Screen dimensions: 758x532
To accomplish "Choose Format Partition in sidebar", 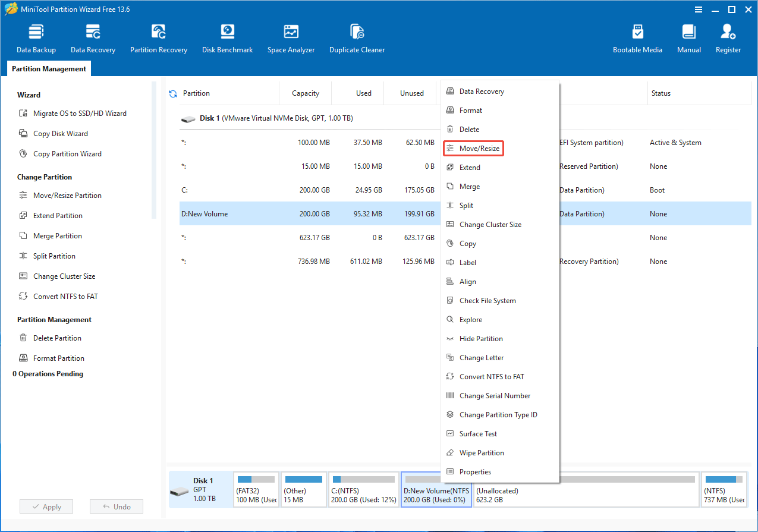I will tap(52, 358).
